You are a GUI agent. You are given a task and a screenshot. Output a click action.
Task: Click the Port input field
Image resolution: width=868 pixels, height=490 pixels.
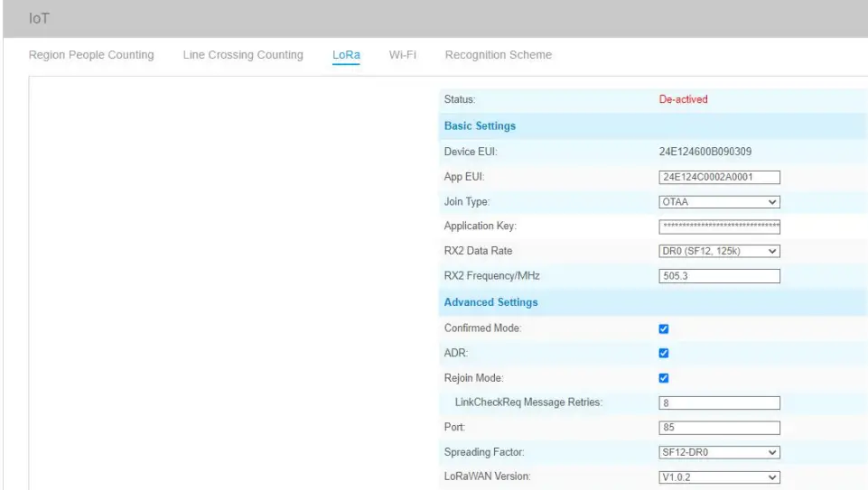[720, 428]
